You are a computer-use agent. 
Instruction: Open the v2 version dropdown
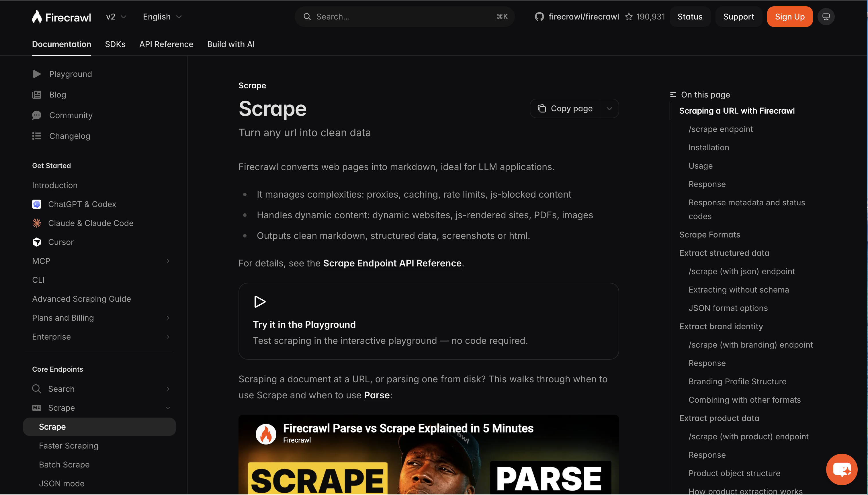pyautogui.click(x=116, y=17)
